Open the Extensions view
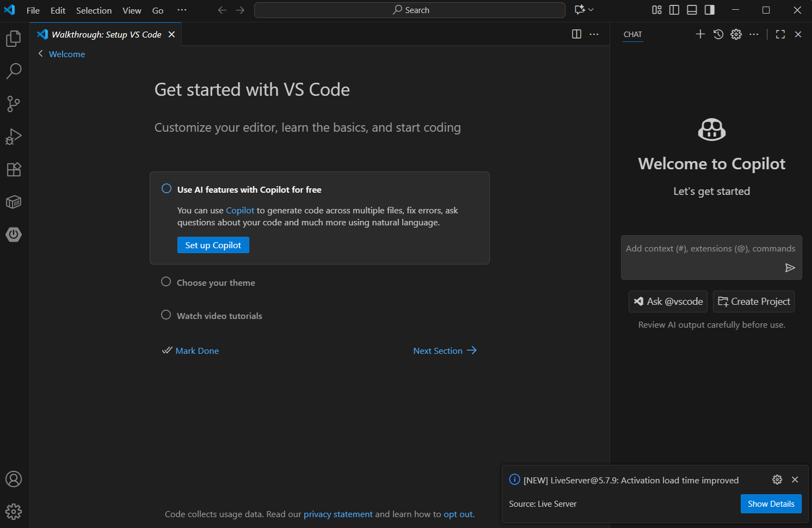The width and height of the screenshot is (812, 528). pyautogui.click(x=14, y=169)
